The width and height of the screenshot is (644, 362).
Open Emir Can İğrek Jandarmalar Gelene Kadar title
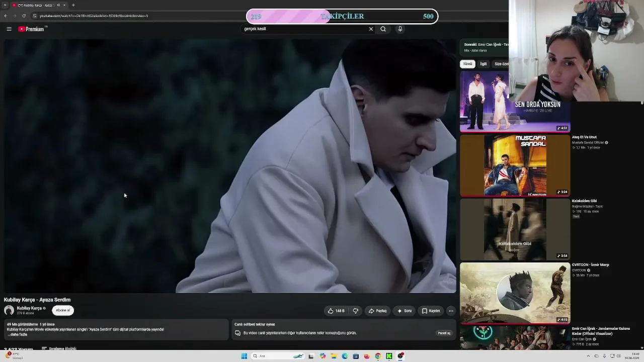tap(601, 331)
